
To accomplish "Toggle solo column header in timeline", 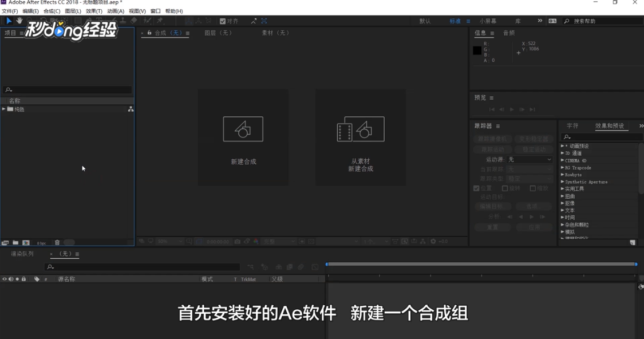I will pos(17,279).
